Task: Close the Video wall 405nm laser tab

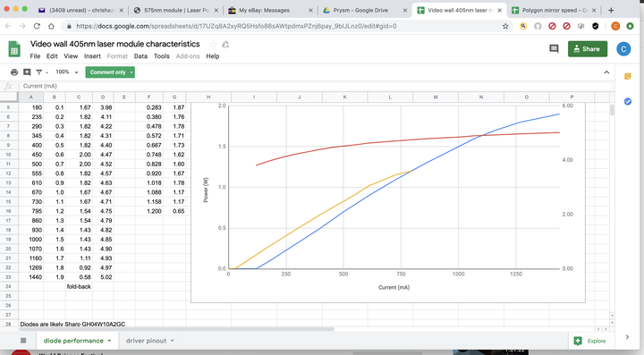Action: pyautogui.click(x=499, y=10)
